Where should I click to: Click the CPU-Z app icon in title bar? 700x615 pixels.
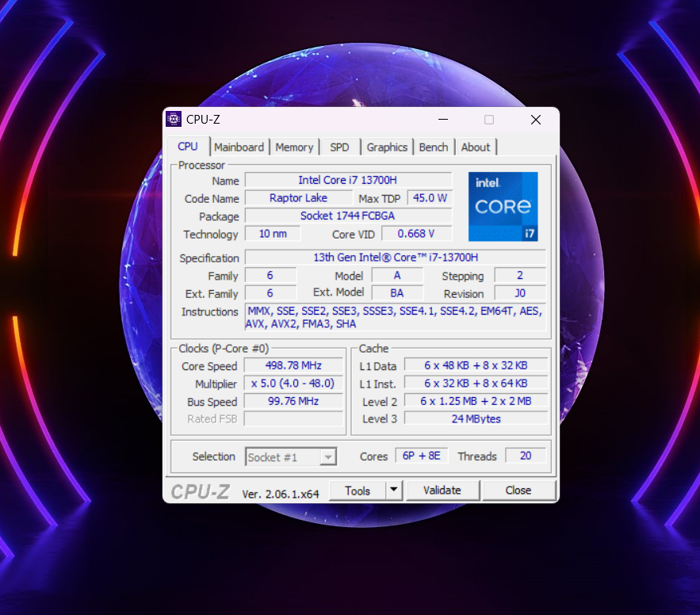173,119
